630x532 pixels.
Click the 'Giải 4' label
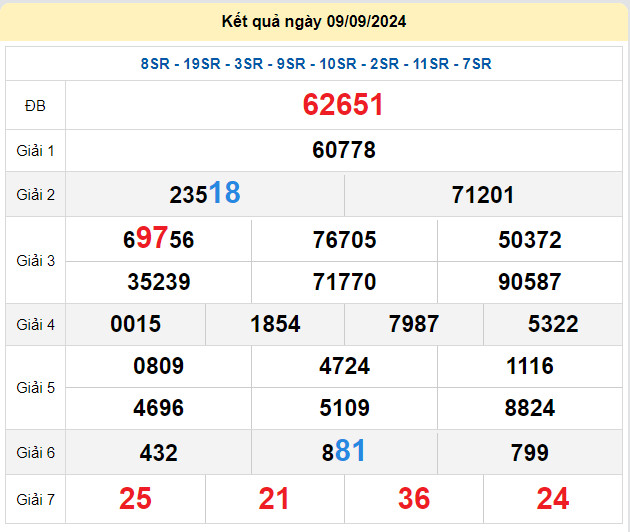click(35, 325)
